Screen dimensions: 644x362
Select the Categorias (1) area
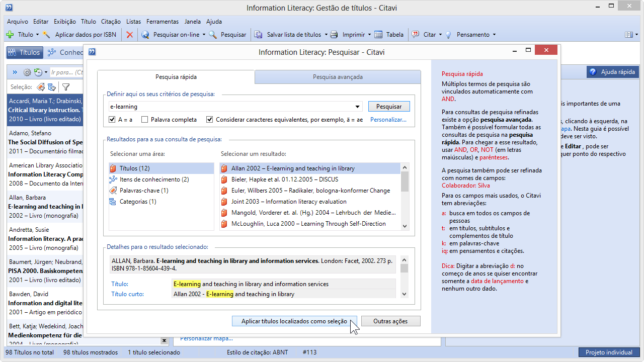(161, 202)
